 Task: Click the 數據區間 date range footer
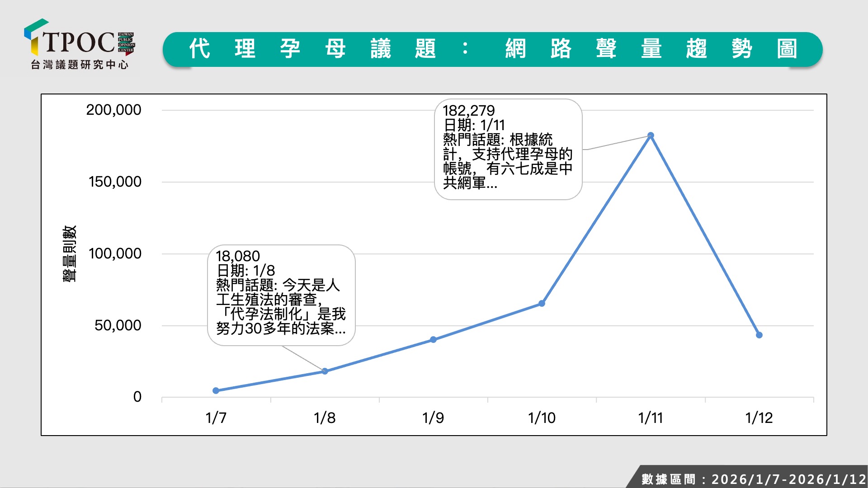pos(753,479)
